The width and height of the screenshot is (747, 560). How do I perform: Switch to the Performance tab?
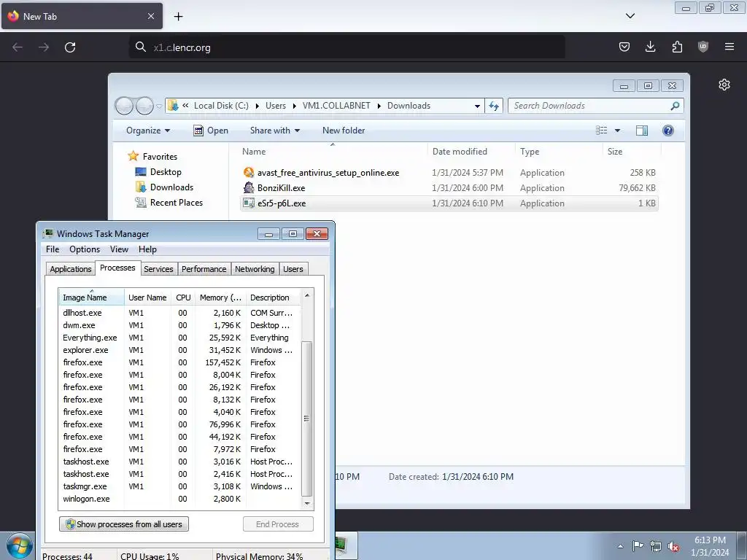coord(204,269)
